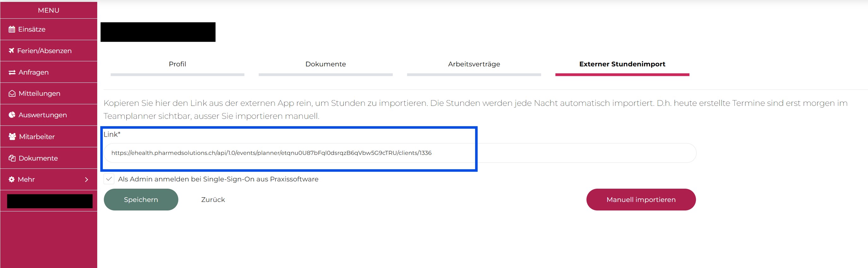The height and width of the screenshot is (268, 868).
Task: Open Dokumente in the sidebar menu
Action: click(x=49, y=158)
